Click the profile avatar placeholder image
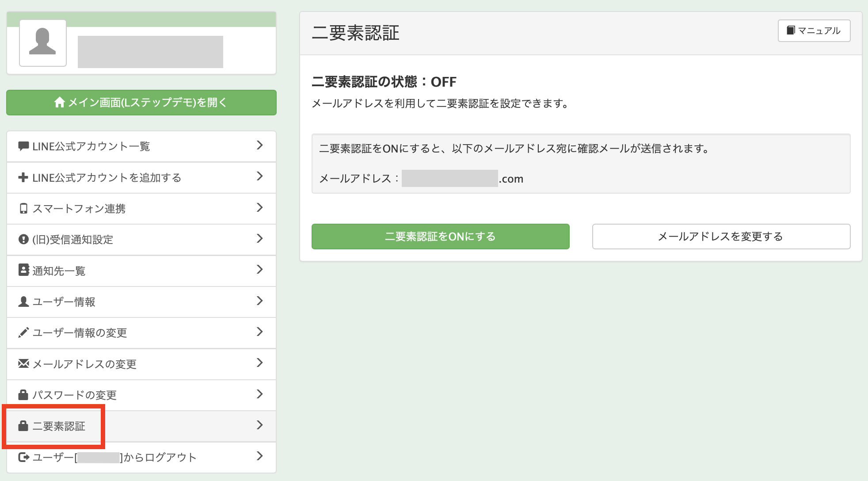 point(42,42)
